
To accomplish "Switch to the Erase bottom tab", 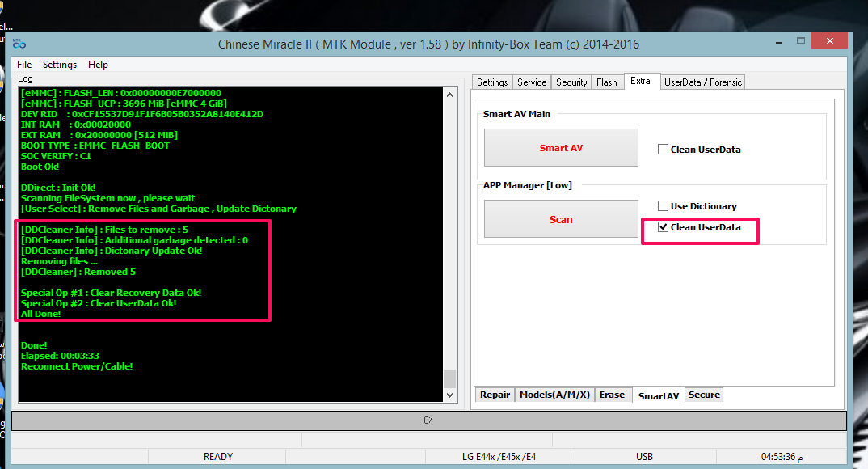I will click(x=612, y=395).
